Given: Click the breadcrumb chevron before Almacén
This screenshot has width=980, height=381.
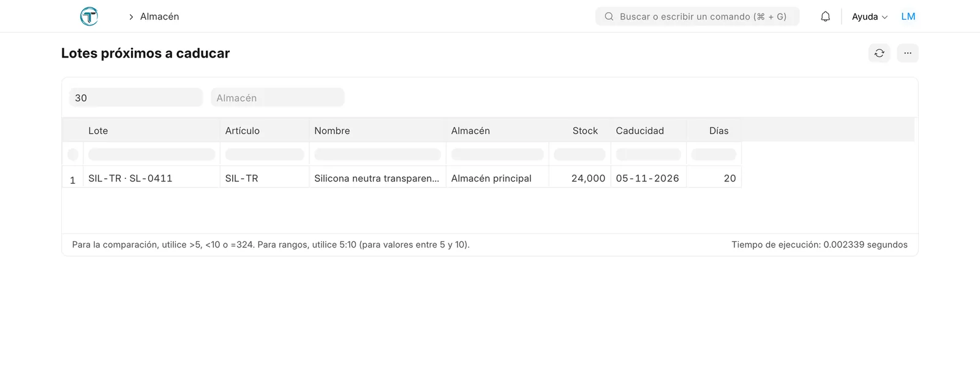Looking at the screenshot, I should pyautogui.click(x=131, y=17).
